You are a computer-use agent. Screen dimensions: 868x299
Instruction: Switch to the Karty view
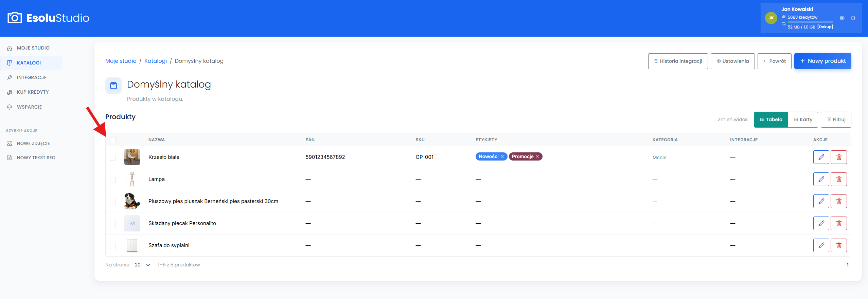point(803,119)
